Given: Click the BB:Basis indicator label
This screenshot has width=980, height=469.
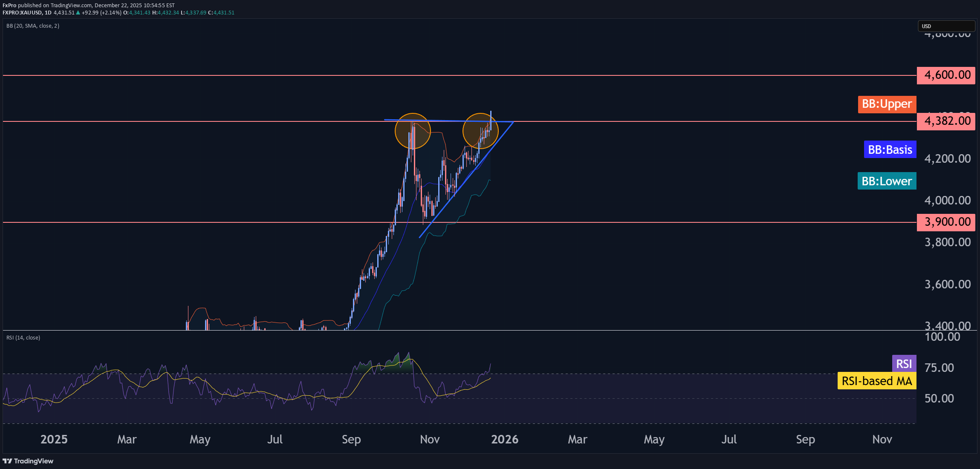Looking at the screenshot, I should click(x=890, y=150).
